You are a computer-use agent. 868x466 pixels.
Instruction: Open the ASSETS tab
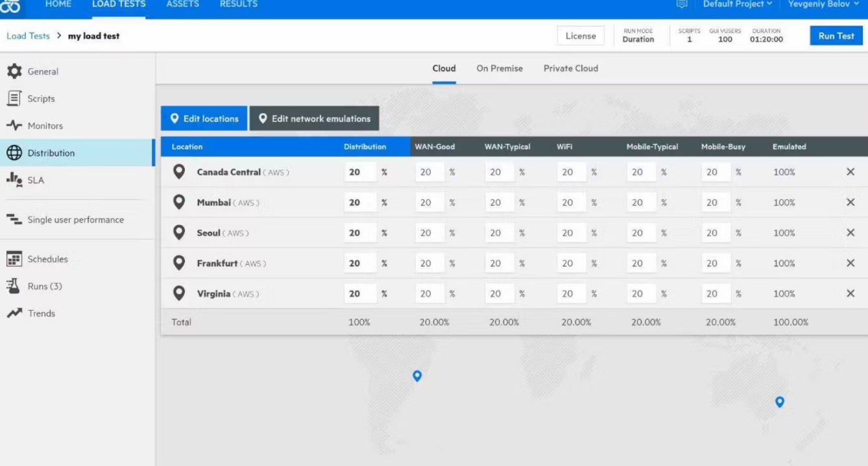pyautogui.click(x=183, y=5)
